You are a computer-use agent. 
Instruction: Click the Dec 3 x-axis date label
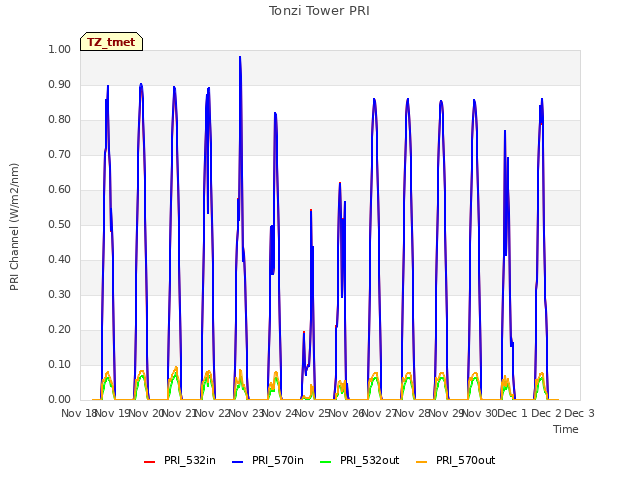580,413
